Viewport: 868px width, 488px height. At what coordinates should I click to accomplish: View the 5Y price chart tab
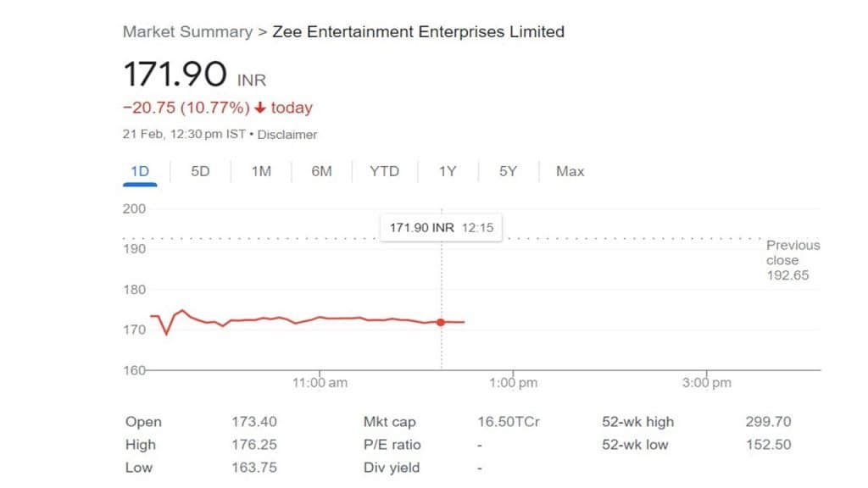[508, 171]
